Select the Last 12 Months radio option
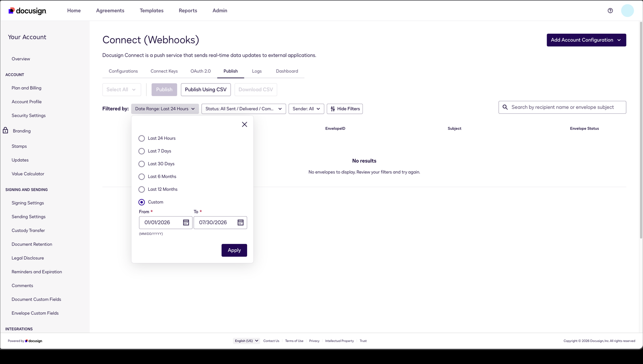This screenshot has width=643, height=364. 141,189
